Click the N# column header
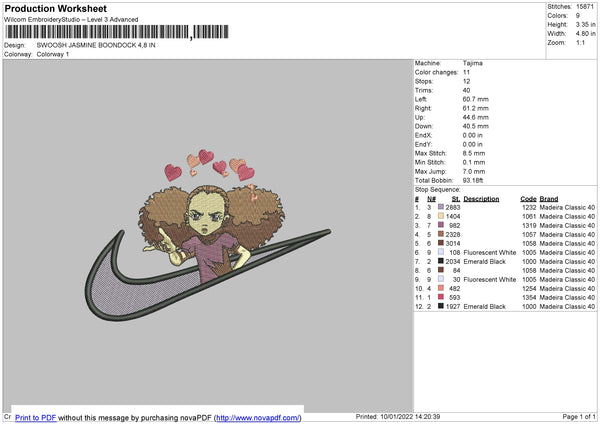This screenshot has width=600, height=424. (x=431, y=199)
